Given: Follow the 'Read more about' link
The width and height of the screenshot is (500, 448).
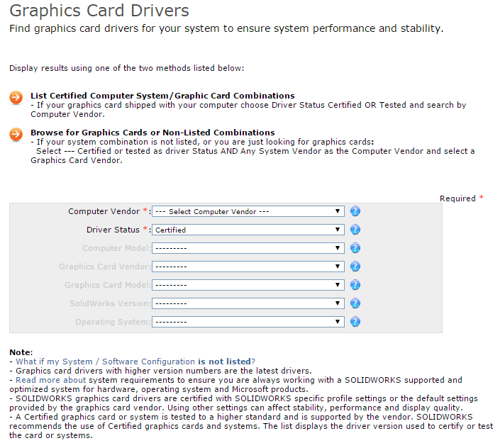Looking at the screenshot, I should (x=50, y=380).
